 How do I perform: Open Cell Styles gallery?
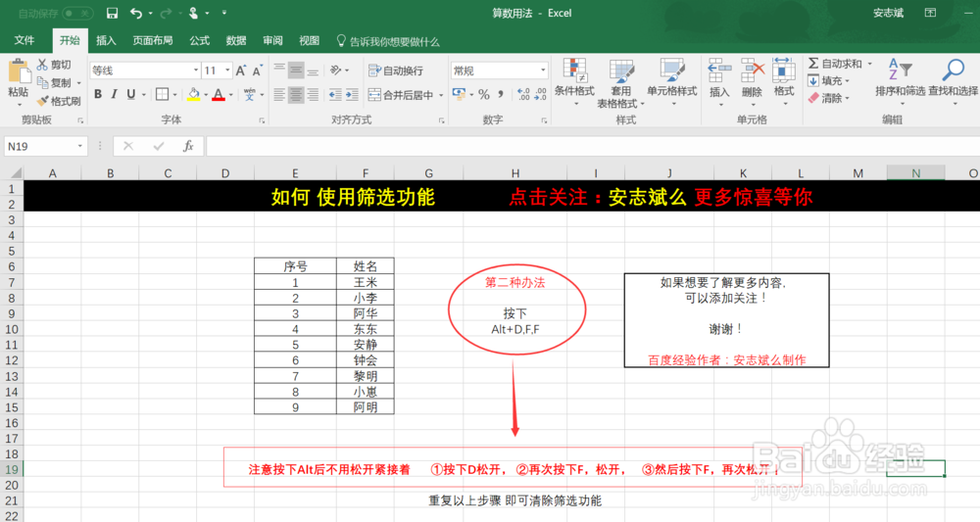point(672,82)
